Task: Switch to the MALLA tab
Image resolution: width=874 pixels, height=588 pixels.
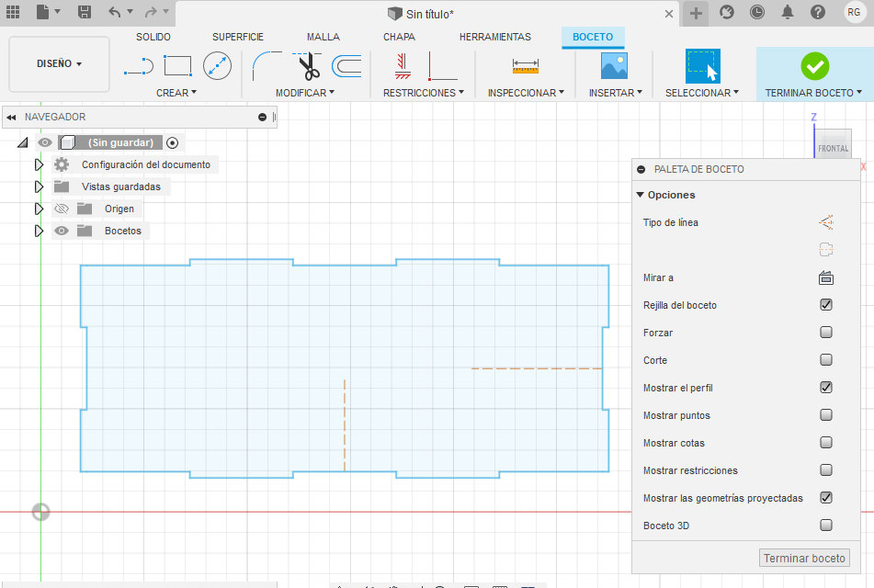Action: coord(323,37)
